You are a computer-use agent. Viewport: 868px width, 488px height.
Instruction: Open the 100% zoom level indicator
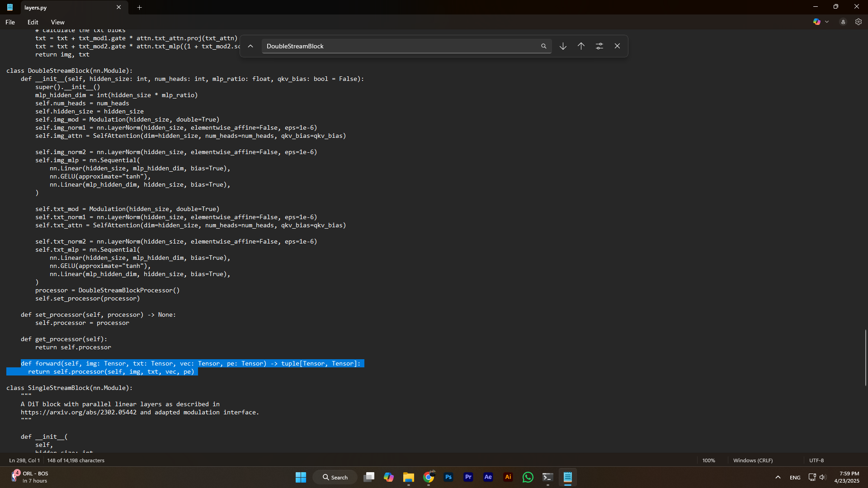pyautogui.click(x=708, y=460)
